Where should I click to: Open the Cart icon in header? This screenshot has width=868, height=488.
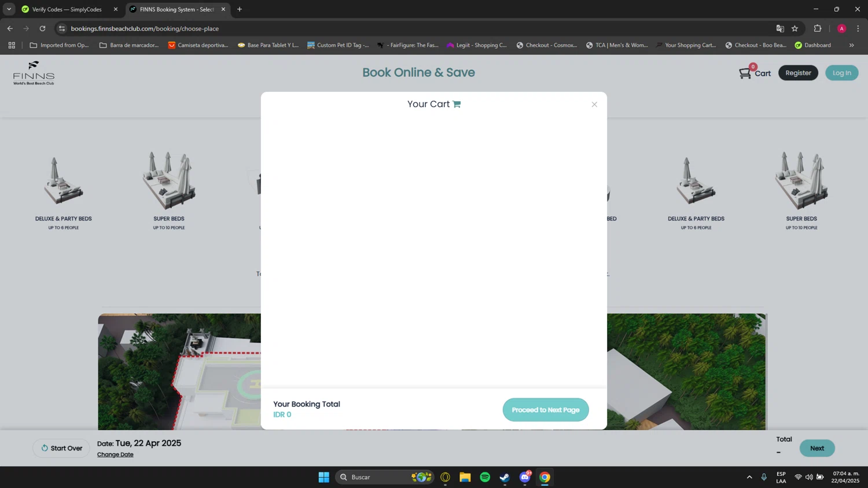coord(755,72)
